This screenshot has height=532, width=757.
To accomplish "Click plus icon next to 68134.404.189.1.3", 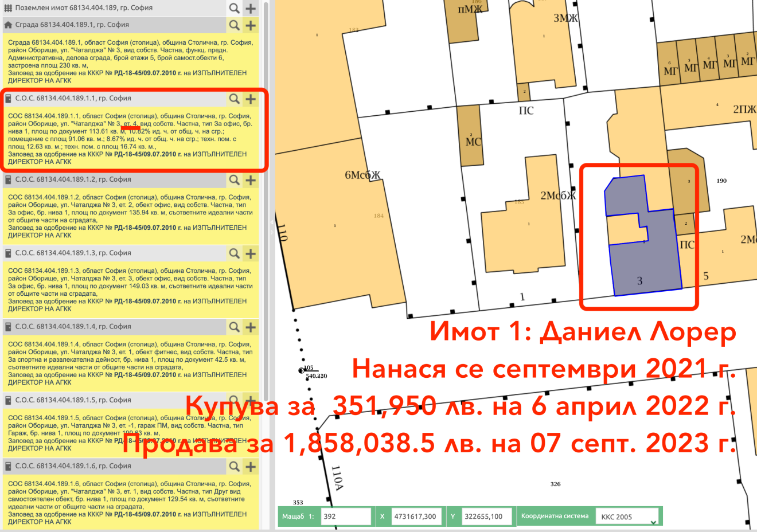I will (x=251, y=253).
